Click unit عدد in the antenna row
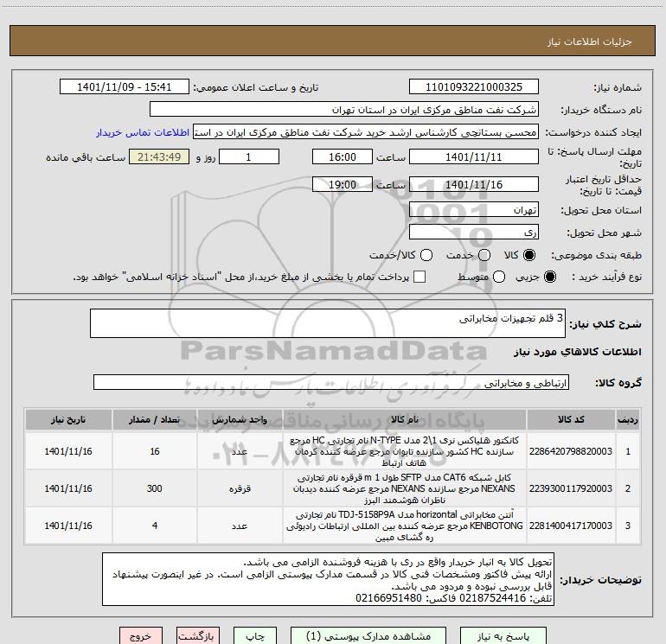The width and height of the screenshot is (666, 644). pyautogui.click(x=240, y=526)
